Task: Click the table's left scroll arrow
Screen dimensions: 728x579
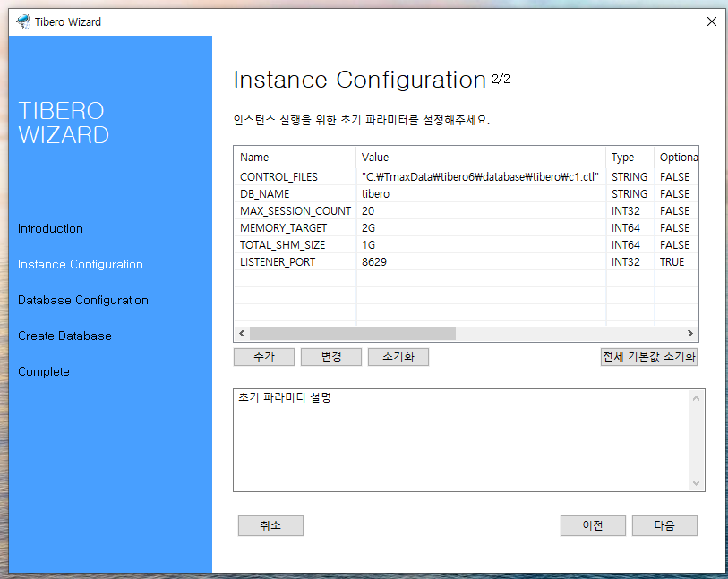Action: tap(242, 333)
